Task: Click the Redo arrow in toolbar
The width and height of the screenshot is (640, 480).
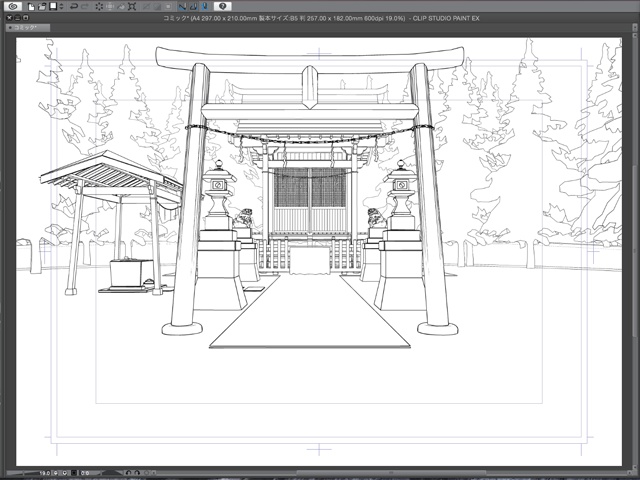Action: coord(85,7)
